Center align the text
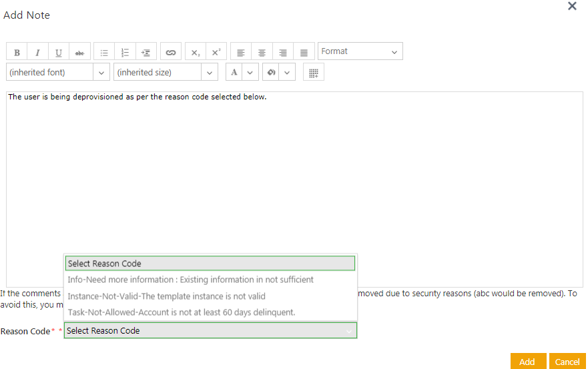This screenshot has height=369, width=588. tap(262, 53)
